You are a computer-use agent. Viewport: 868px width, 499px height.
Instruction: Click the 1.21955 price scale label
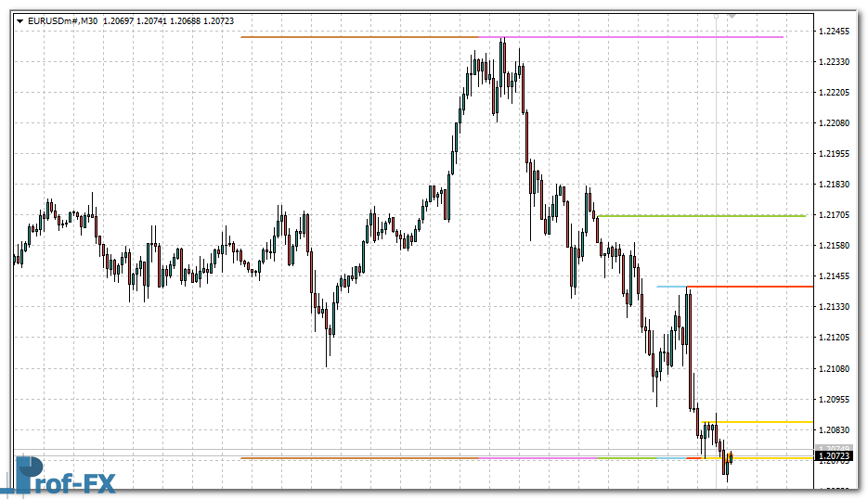point(836,154)
